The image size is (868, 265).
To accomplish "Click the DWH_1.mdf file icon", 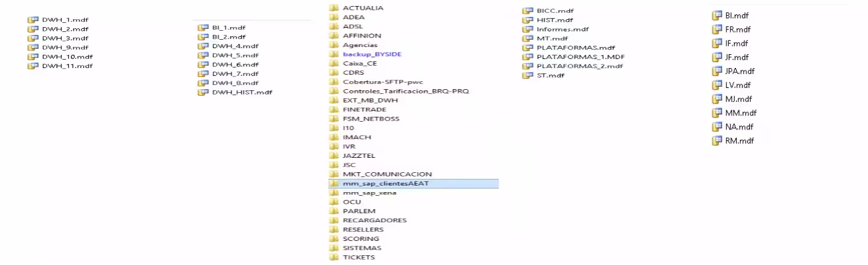I will (x=33, y=20).
